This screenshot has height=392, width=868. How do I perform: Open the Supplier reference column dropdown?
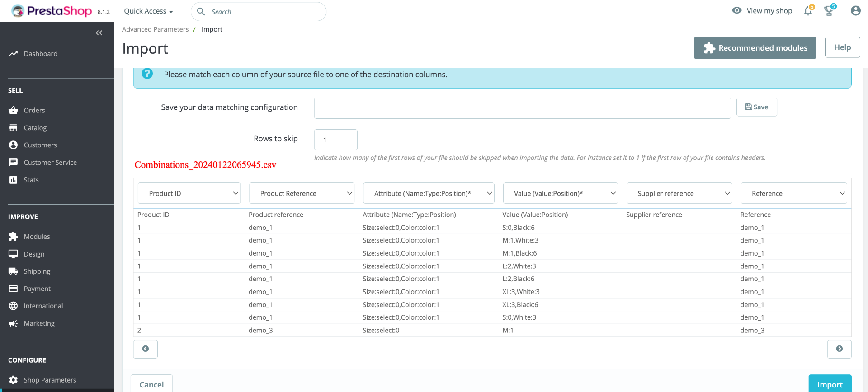tap(679, 193)
